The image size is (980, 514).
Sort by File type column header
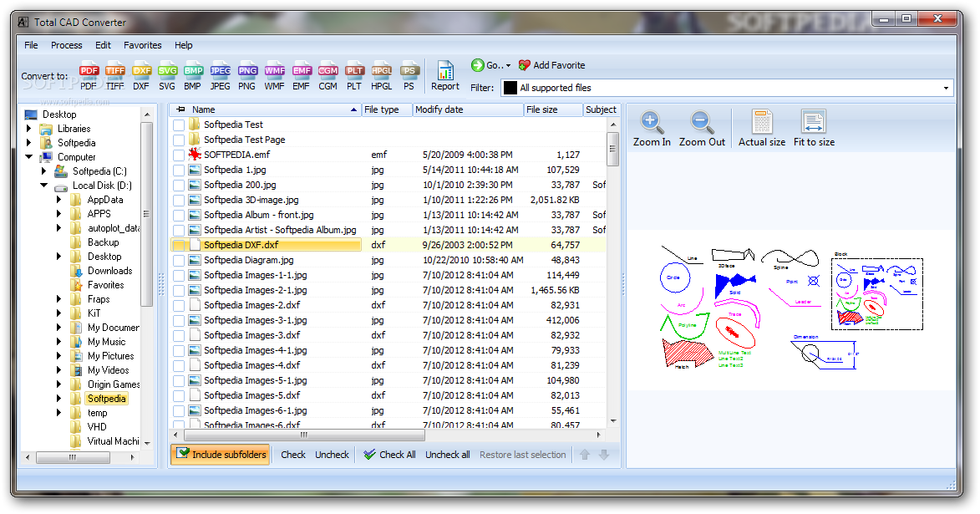click(x=387, y=109)
